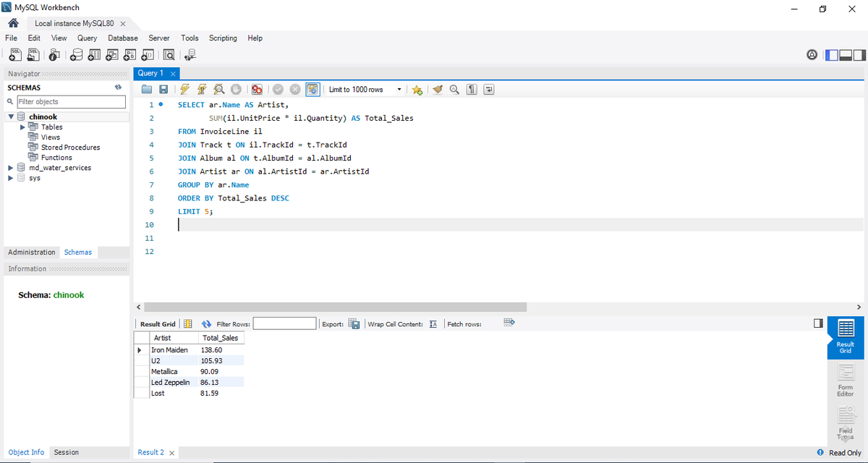Open the Server menu
The height and width of the screenshot is (463, 868).
click(x=159, y=38)
